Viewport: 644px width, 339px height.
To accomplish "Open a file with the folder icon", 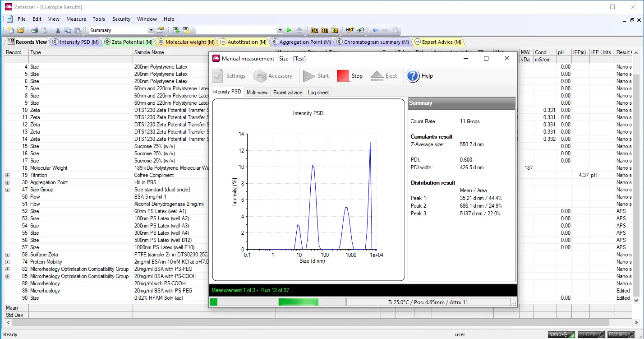I will [x=21, y=30].
